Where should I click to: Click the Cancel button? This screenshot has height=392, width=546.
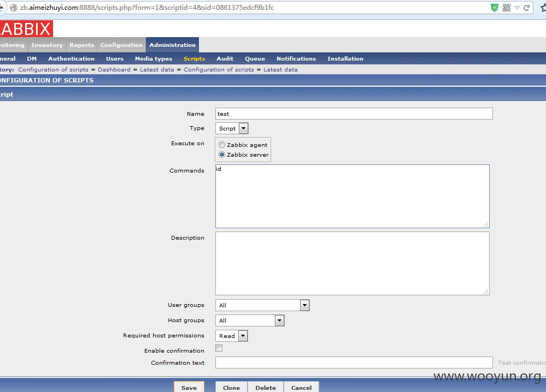(301, 387)
